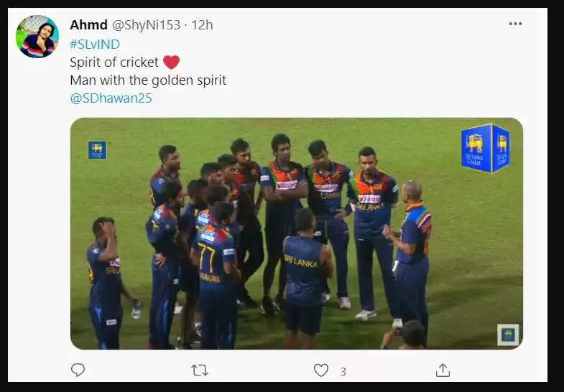Click the reply speech bubble icon
Screen dimensions: 564x392
pyautogui.click(x=78, y=370)
